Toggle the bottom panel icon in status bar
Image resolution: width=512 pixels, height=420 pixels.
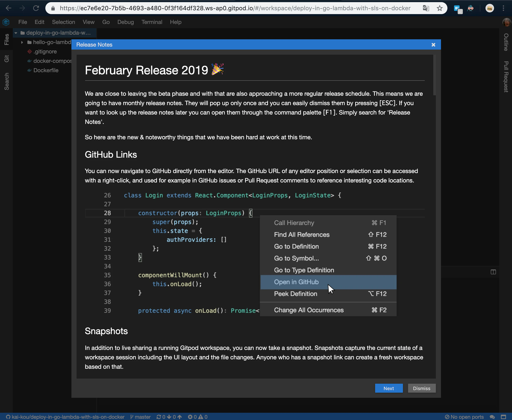coord(503,417)
